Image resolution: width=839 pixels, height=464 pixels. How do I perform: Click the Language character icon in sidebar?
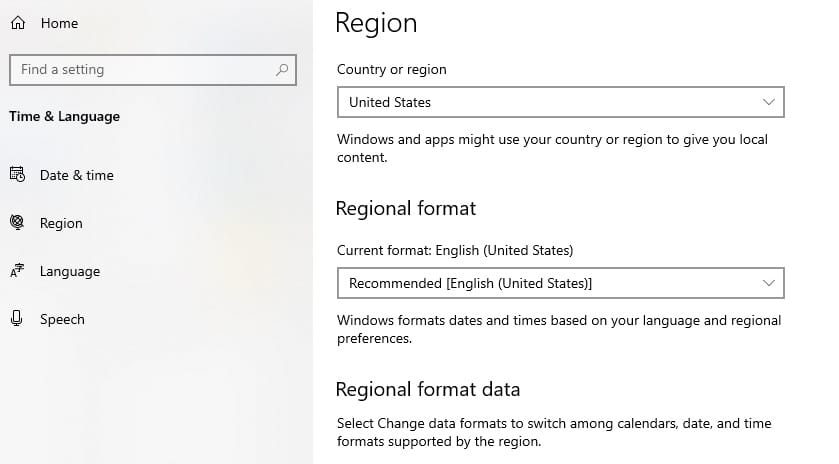(x=17, y=271)
